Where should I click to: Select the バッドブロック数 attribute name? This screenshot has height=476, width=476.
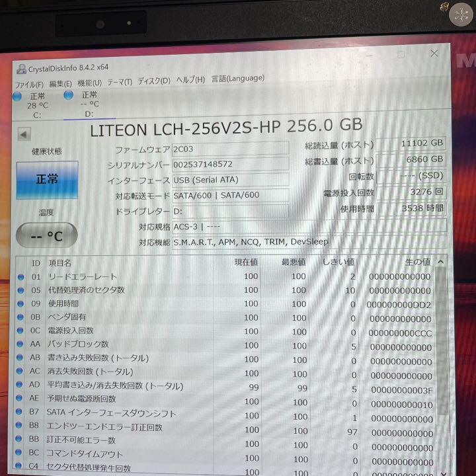pyautogui.click(x=78, y=344)
